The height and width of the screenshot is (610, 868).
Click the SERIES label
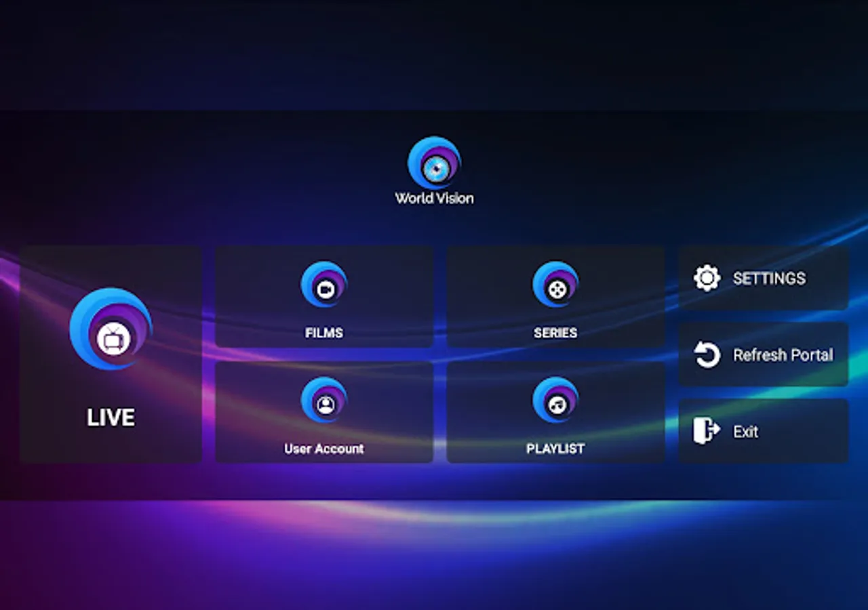pyautogui.click(x=555, y=333)
